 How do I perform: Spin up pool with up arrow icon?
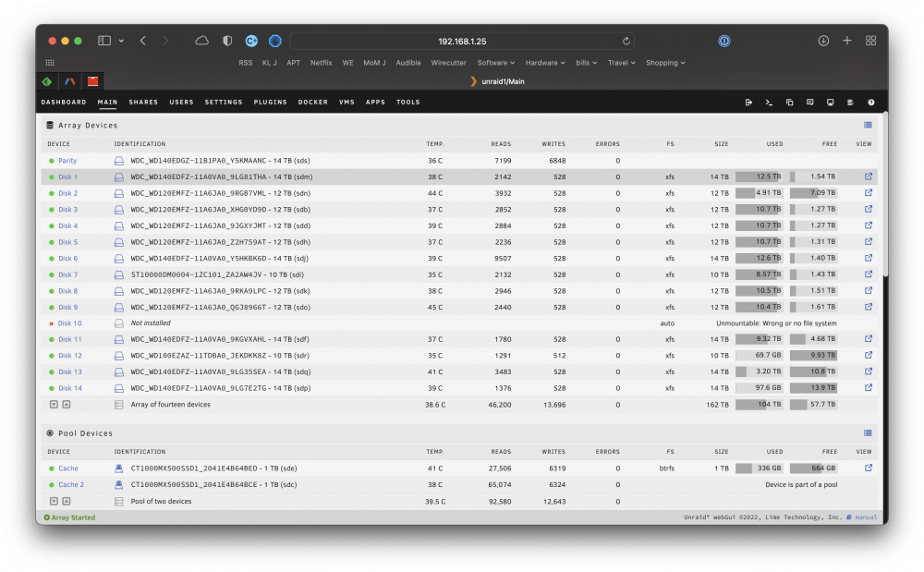(x=67, y=502)
